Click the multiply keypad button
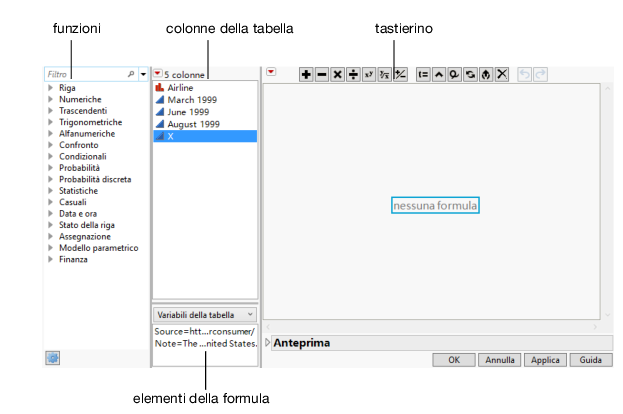This screenshot has width=623, height=414. 337,74
